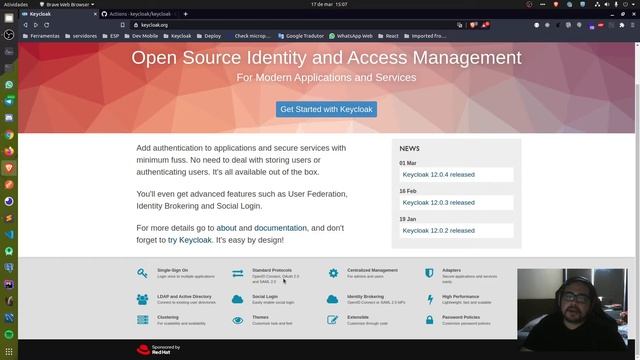Viewport: 640px width, 360px height.
Task: Click the Password Policies lock icon
Action: point(429,320)
